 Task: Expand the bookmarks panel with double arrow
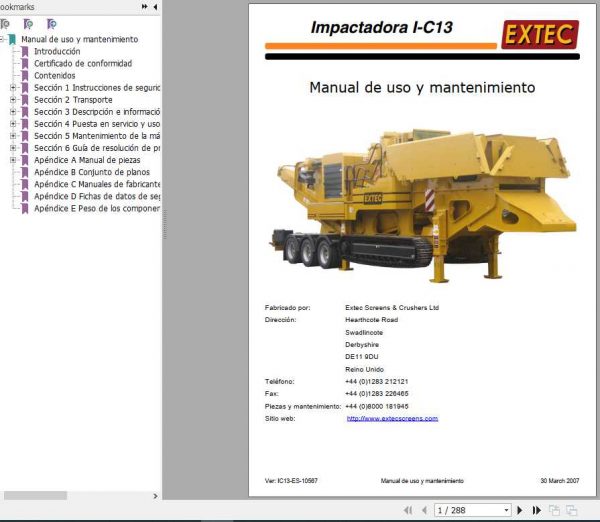click(x=145, y=7)
